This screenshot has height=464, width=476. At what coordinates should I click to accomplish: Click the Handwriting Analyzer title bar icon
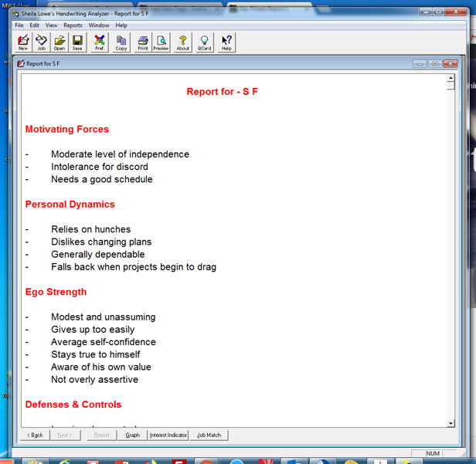point(15,13)
